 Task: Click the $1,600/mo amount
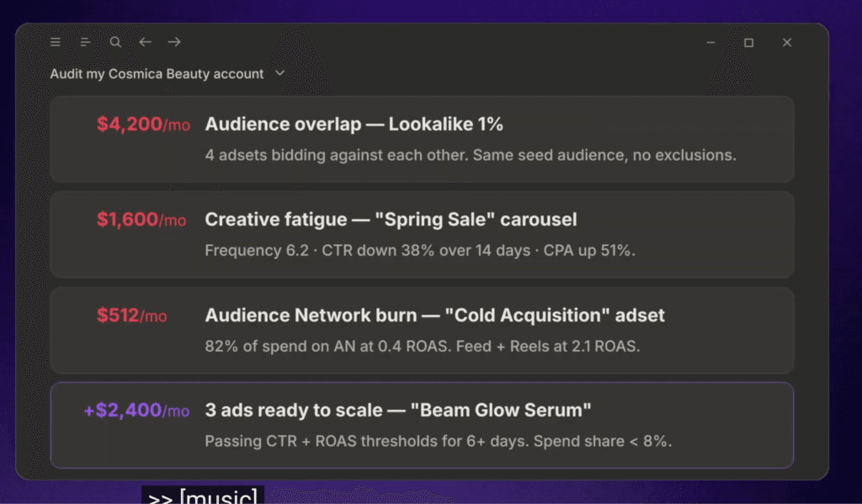[141, 220]
